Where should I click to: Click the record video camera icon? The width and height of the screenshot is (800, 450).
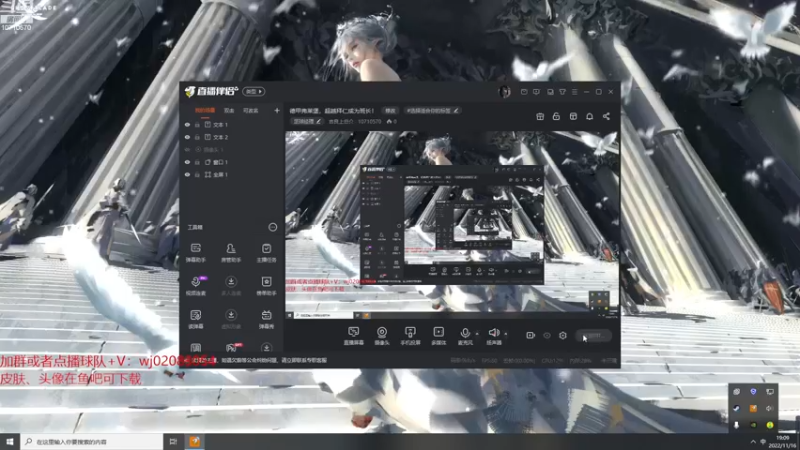[531, 336]
